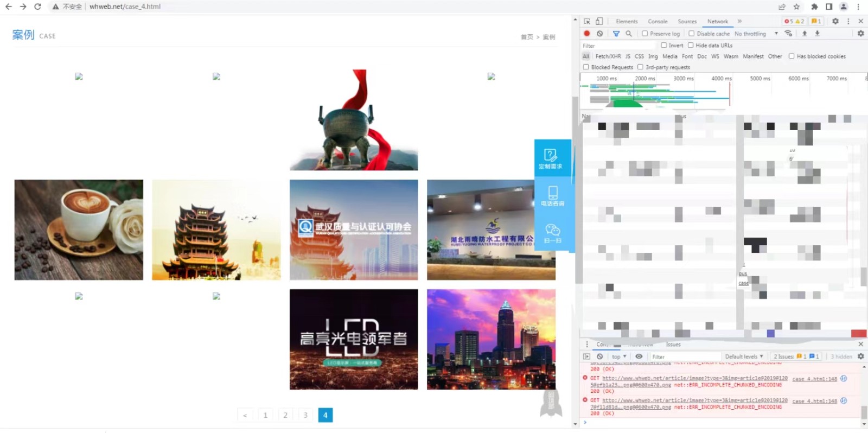Screen dimensions: 868x433
Task: Clear the network log
Action: point(600,34)
